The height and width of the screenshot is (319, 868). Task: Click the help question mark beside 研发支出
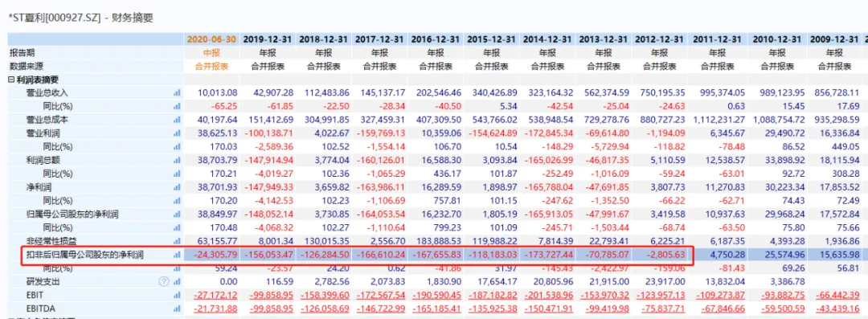pos(163,281)
